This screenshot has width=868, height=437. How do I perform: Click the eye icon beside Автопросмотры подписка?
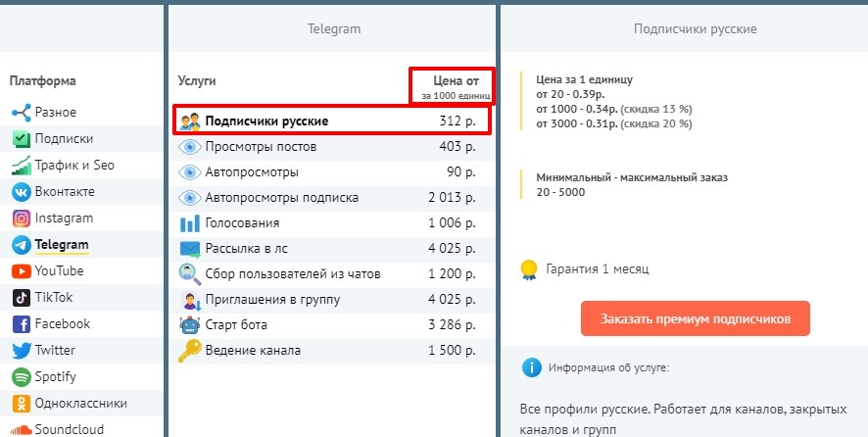[x=190, y=198]
